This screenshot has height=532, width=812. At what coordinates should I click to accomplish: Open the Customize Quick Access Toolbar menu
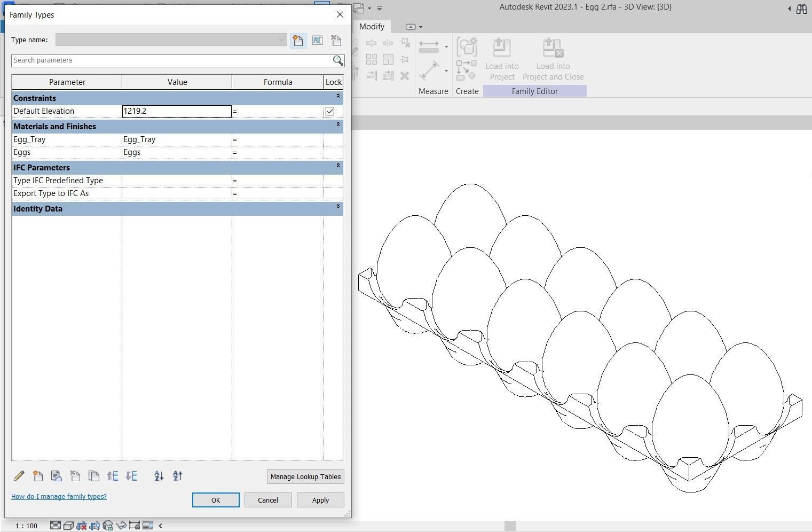[x=380, y=8]
